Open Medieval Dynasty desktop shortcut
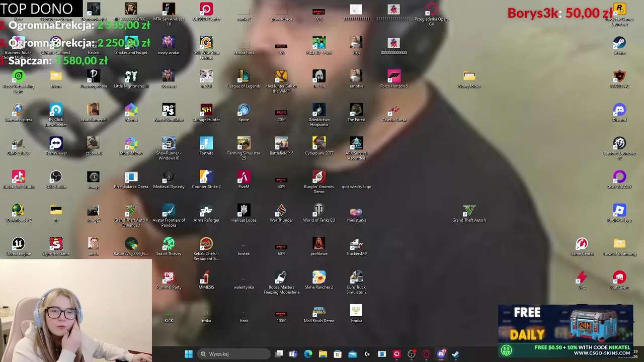The width and height of the screenshot is (644, 362). point(169,179)
